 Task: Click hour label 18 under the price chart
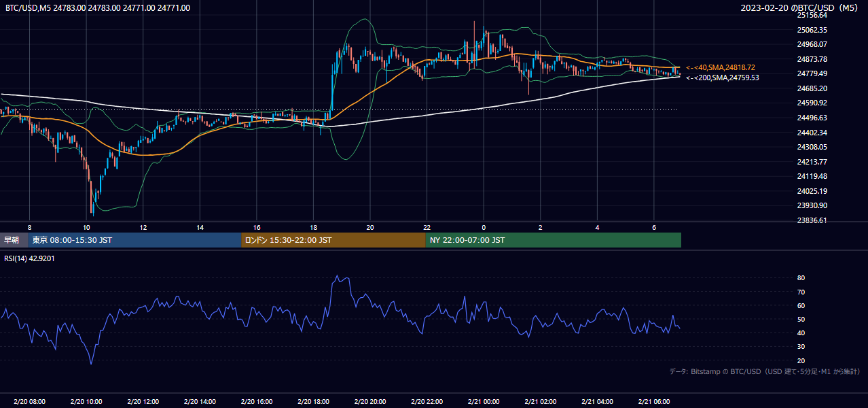coord(313,227)
